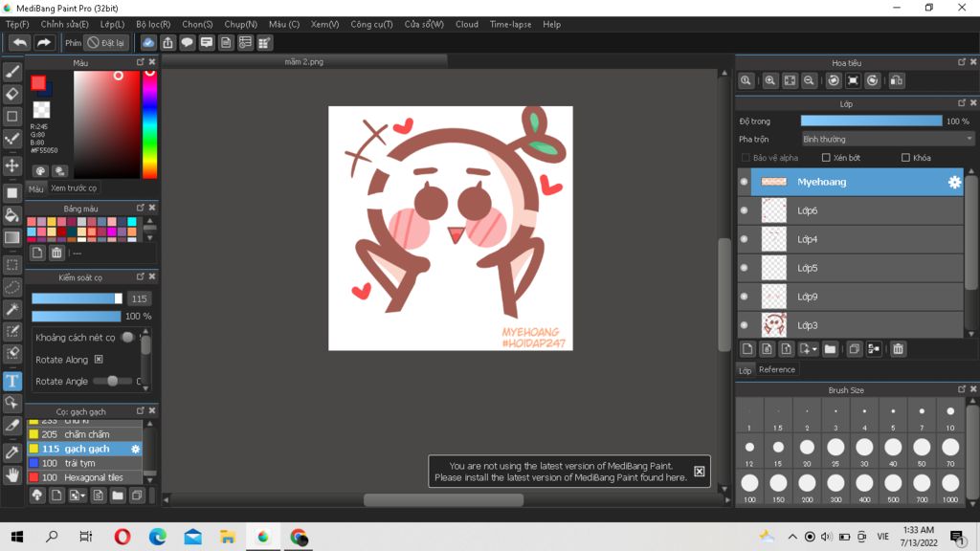
Task: Click the Đặt lại reset button
Action: pos(106,42)
